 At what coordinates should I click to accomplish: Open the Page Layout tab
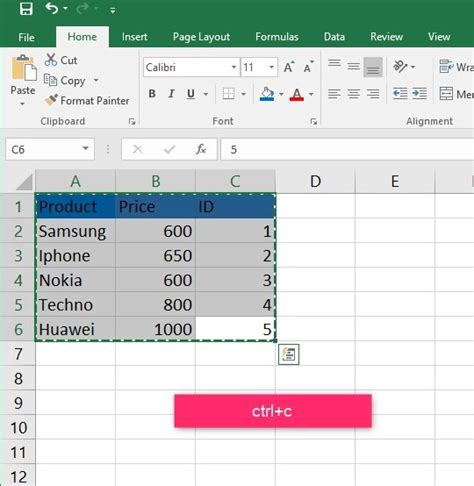pos(201,37)
